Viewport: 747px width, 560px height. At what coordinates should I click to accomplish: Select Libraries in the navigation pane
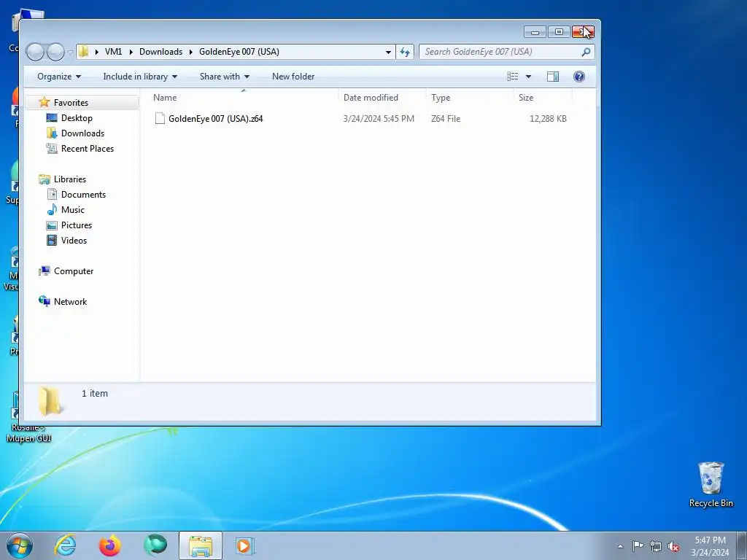pos(70,179)
